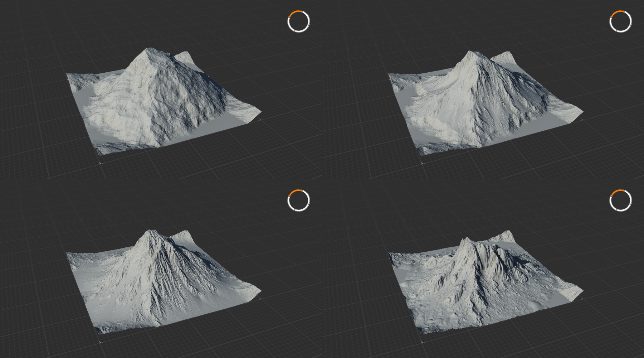Click the orbit ring in the bottom-right viewport
Image resolution: width=644 pixels, height=358 pixels.
[620, 200]
